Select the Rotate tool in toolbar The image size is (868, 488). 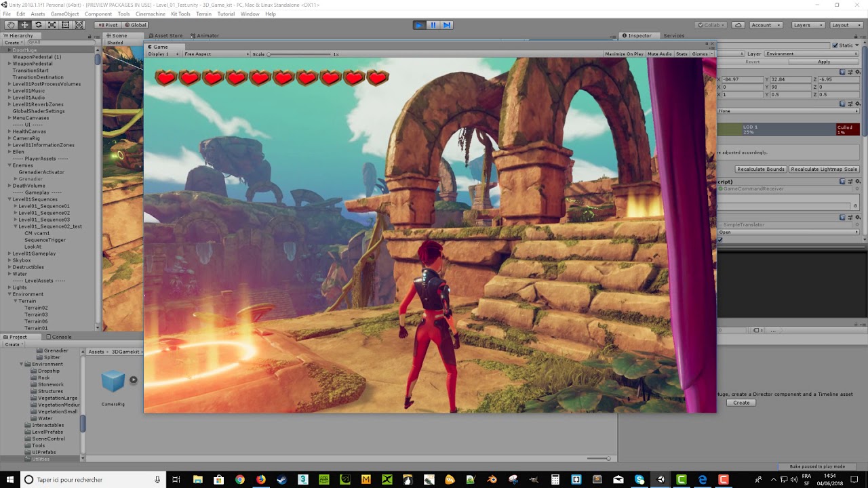38,25
